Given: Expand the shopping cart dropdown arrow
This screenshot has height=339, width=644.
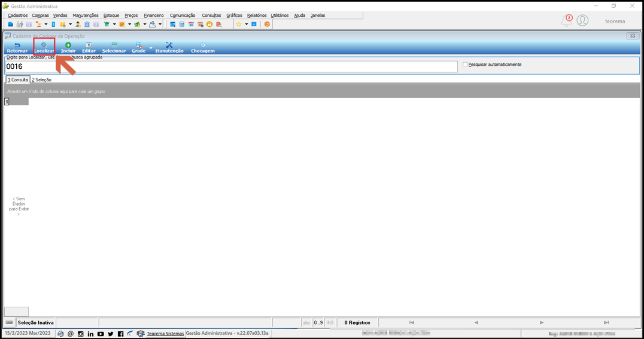Looking at the screenshot, I should (114, 24).
